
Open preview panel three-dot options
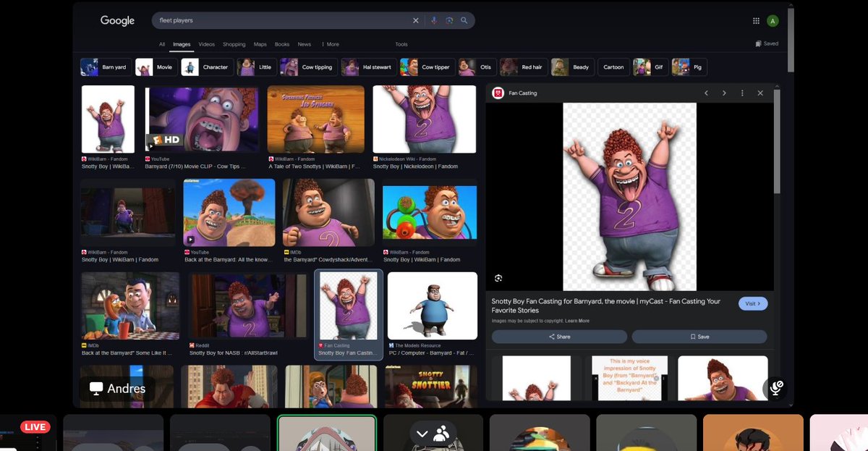point(742,93)
